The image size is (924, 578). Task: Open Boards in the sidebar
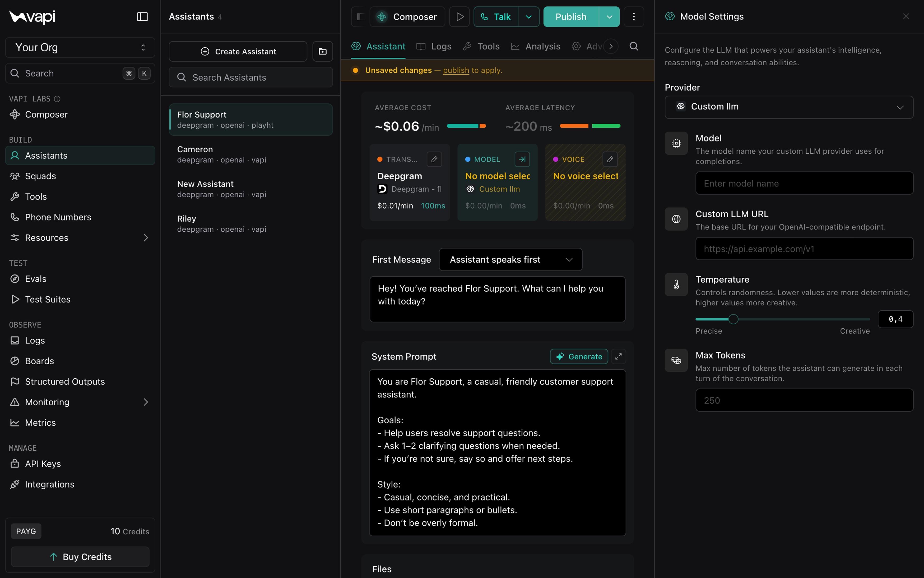tap(80, 361)
